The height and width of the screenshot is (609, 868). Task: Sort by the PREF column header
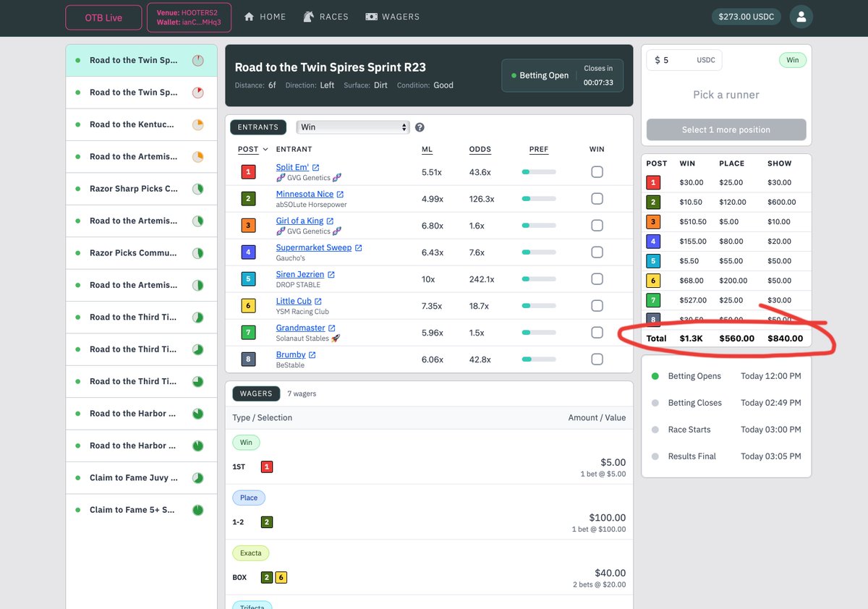point(539,150)
